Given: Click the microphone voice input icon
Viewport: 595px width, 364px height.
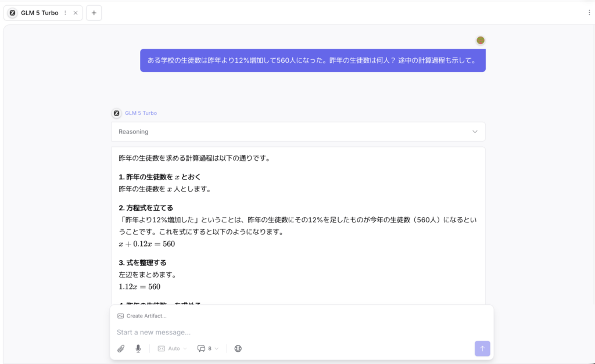Looking at the screenshot, I should click(138, 348).
